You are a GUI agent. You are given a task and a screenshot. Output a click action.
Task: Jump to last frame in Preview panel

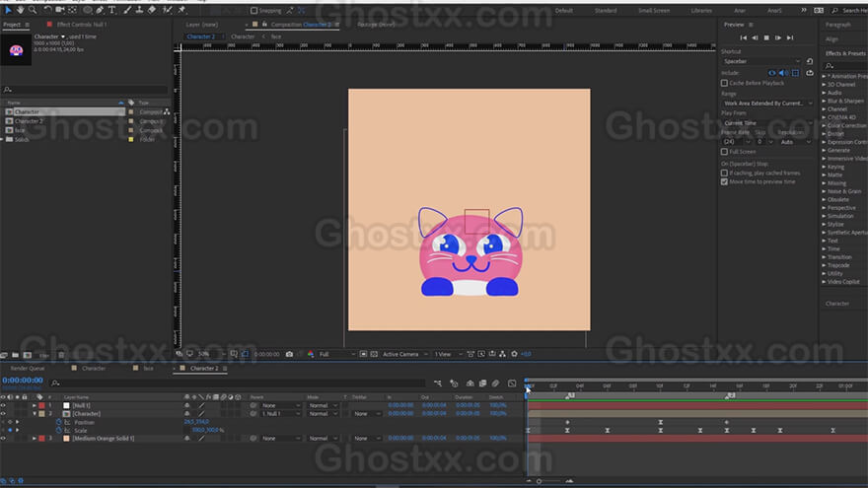pos(790,37)
